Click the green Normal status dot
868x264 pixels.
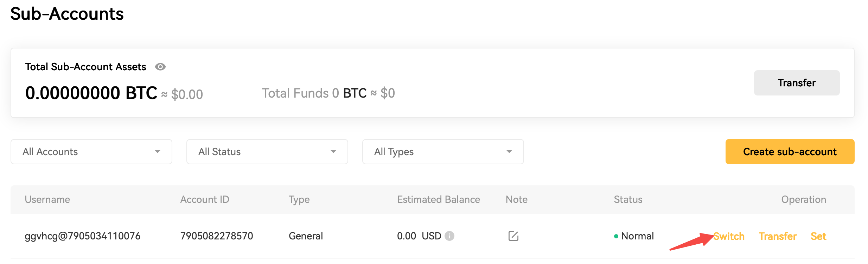616,236
